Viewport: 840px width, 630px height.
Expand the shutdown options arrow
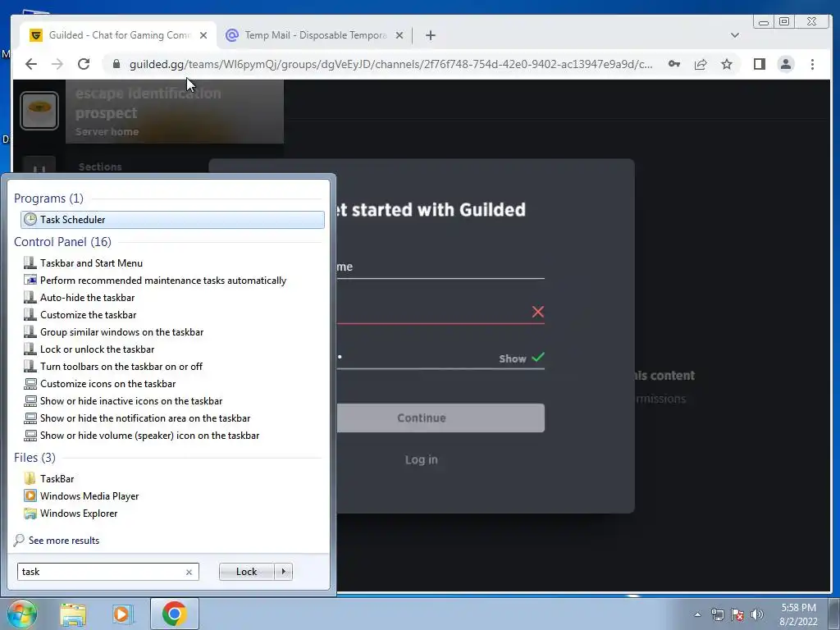283,572
